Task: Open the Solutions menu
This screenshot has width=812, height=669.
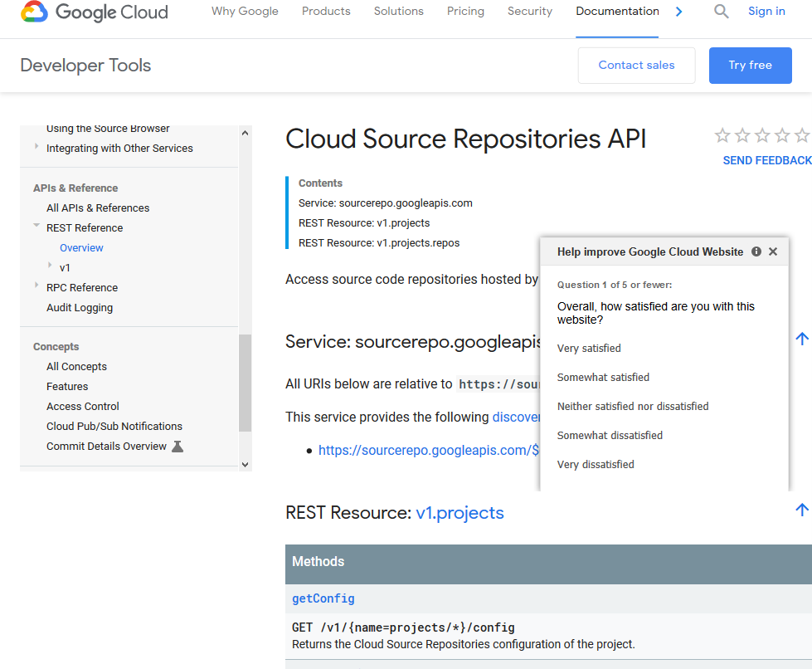Action: [x=398, y=12]
